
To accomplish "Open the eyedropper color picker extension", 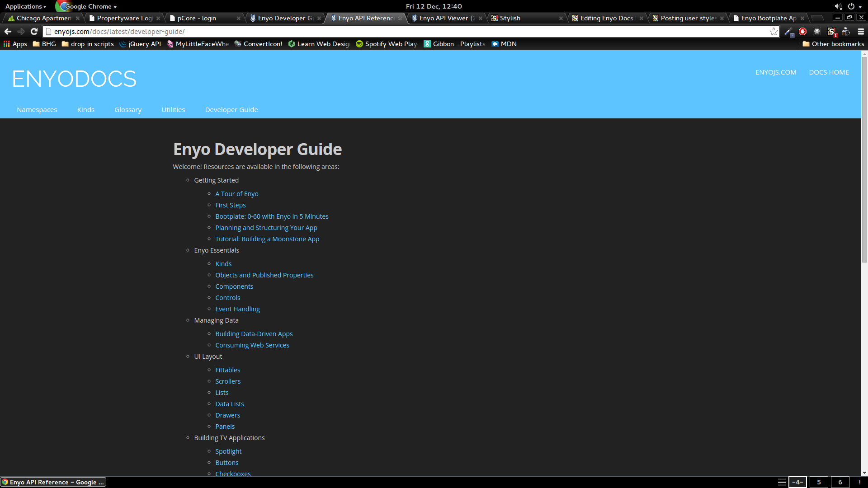I will [x=789, y=32].
